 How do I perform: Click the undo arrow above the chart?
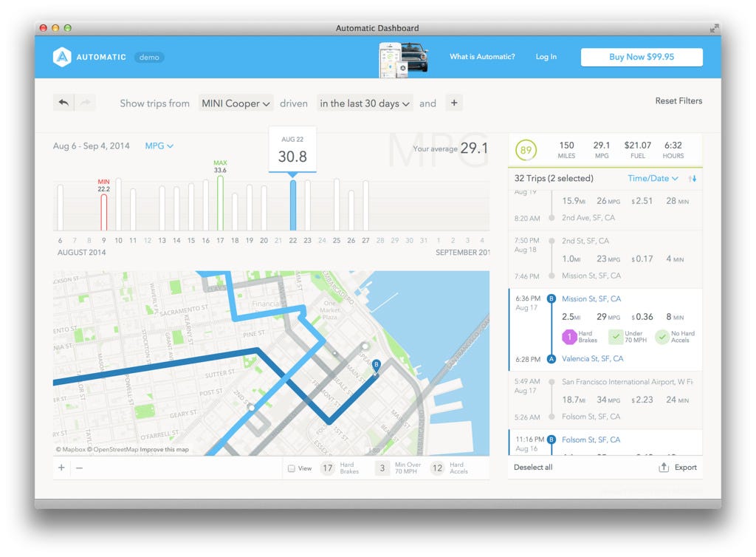[63, 102]
